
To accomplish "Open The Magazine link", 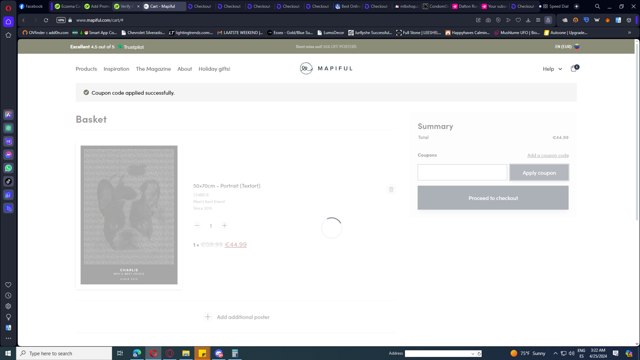I will pos(153,69).
